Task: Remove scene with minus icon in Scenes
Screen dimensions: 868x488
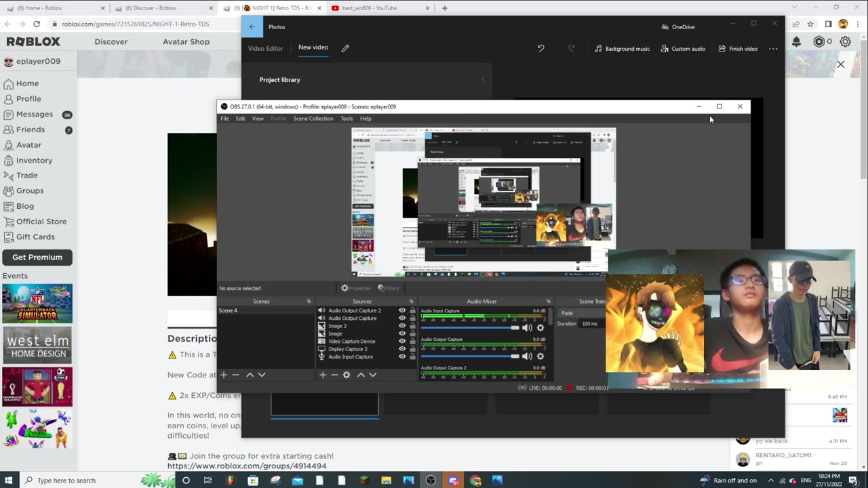Action: click(235, 375)
